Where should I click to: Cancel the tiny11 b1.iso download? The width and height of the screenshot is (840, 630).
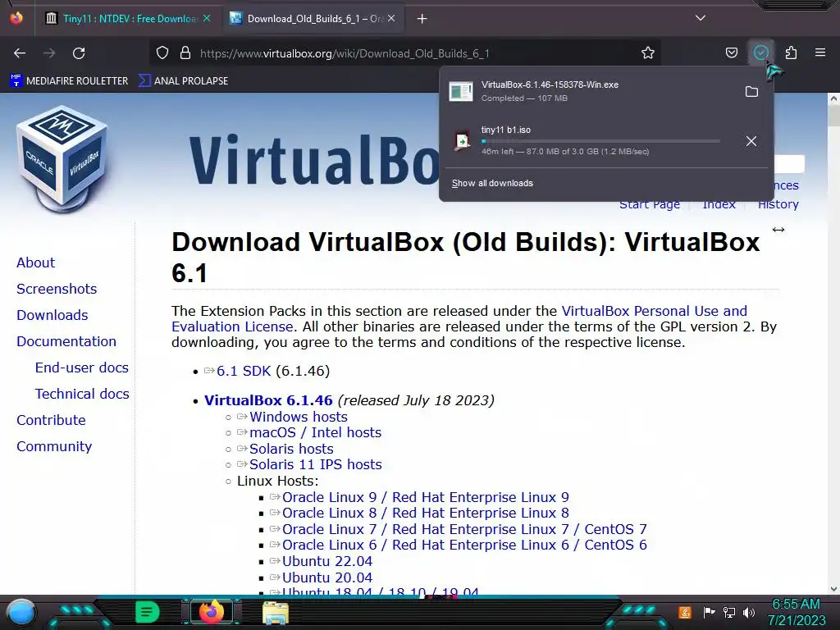pos(751,141)
